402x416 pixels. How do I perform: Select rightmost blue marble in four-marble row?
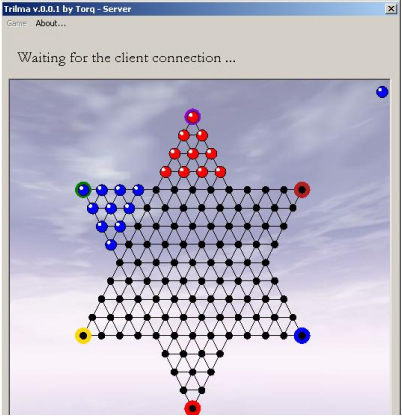click(138, 190)
